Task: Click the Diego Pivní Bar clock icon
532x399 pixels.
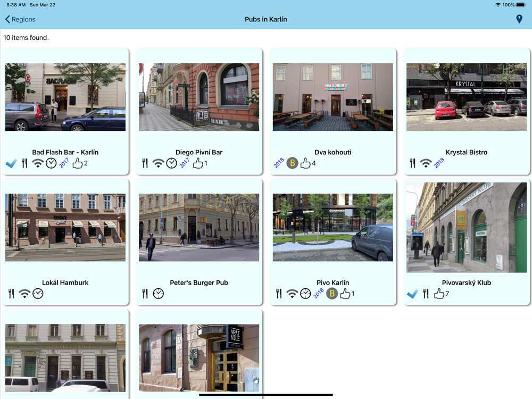Action: (172, 163)
